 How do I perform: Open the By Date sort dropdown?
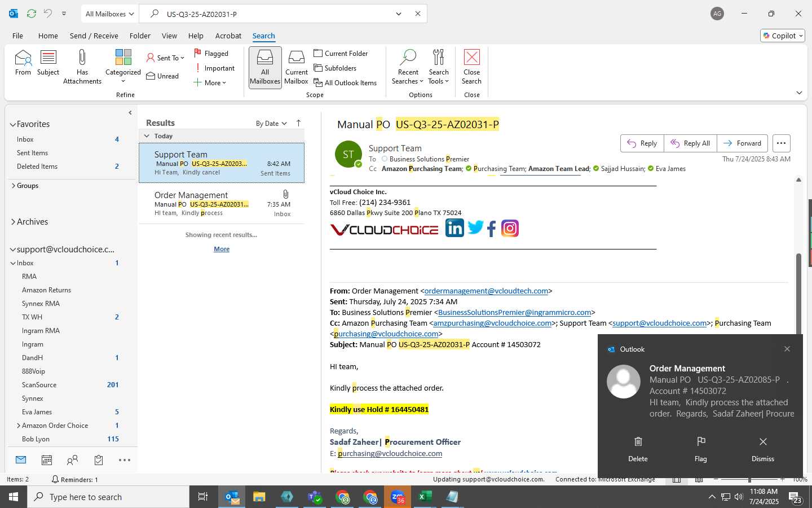click(x=271, y=123)
